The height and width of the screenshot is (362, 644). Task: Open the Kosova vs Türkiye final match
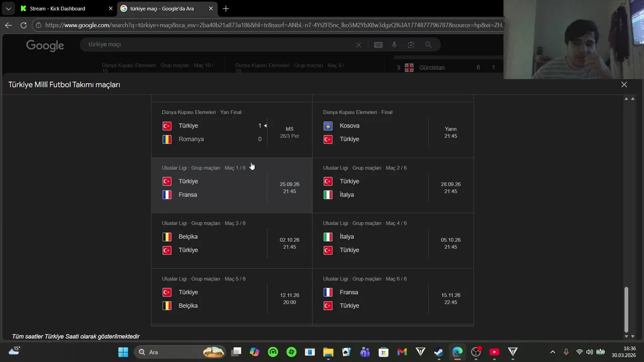click(x=393, y=130)
